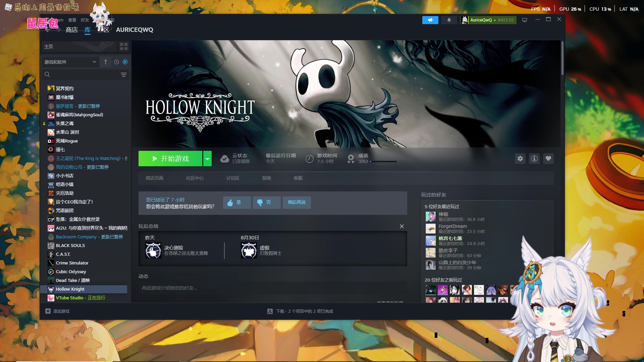
Task: Go to 商店页面 link
Action: [x=155, y=178]
